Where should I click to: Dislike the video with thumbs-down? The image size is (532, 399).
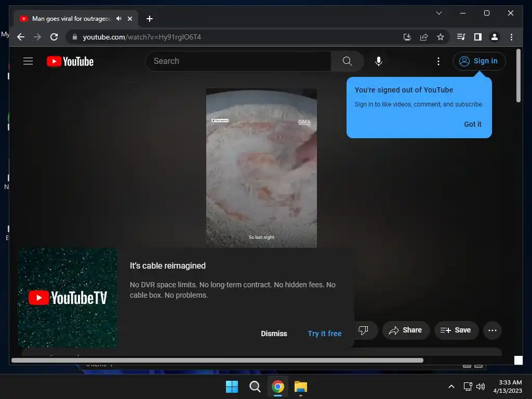363,330
